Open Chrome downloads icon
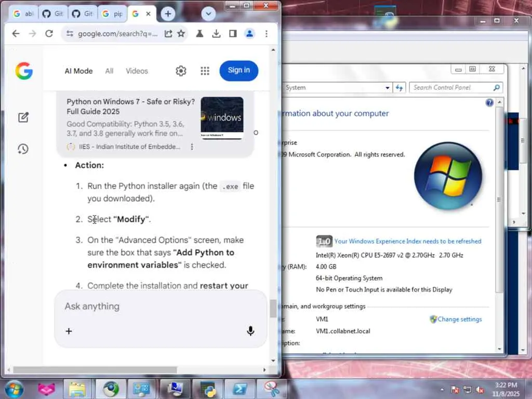The image size is (532, 399). 216,33
